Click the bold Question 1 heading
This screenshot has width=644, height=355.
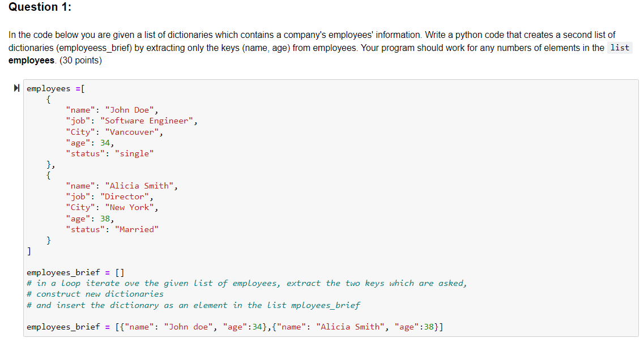39,7
